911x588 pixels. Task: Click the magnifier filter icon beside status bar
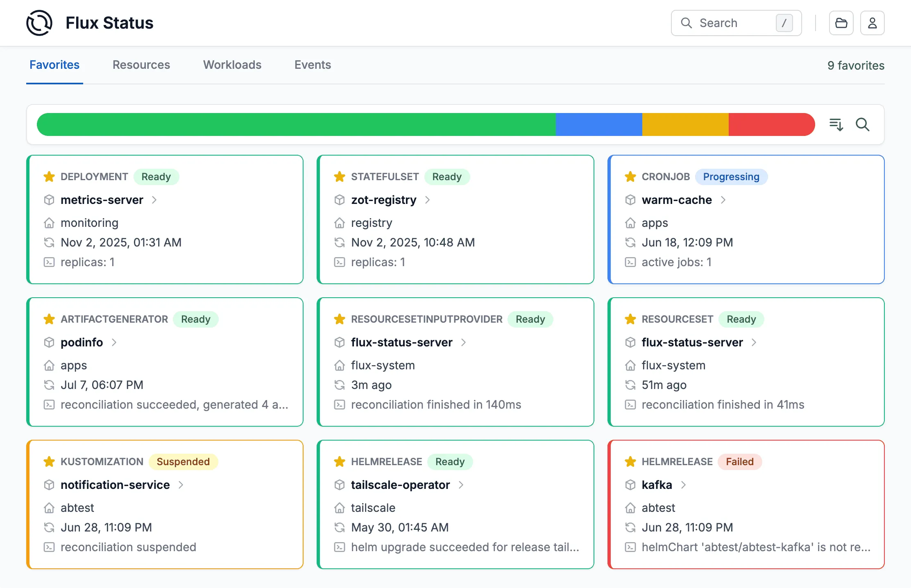(x=862, y=124)
